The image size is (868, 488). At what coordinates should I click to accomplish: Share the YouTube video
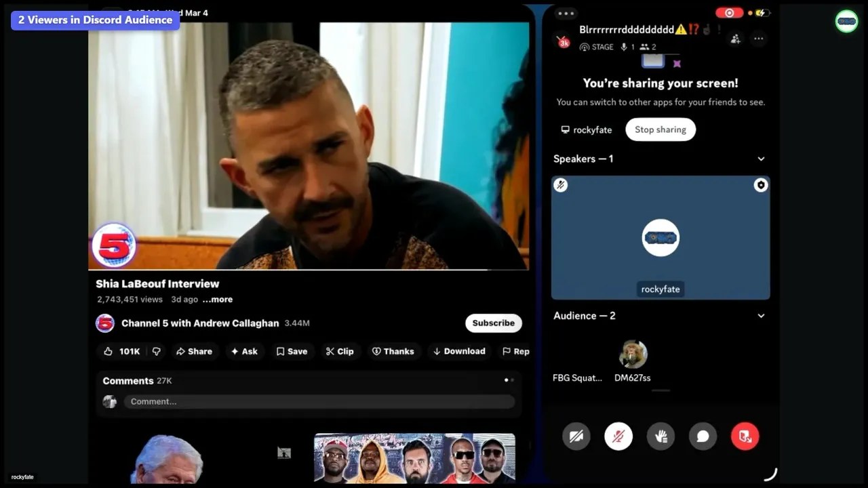194,351
